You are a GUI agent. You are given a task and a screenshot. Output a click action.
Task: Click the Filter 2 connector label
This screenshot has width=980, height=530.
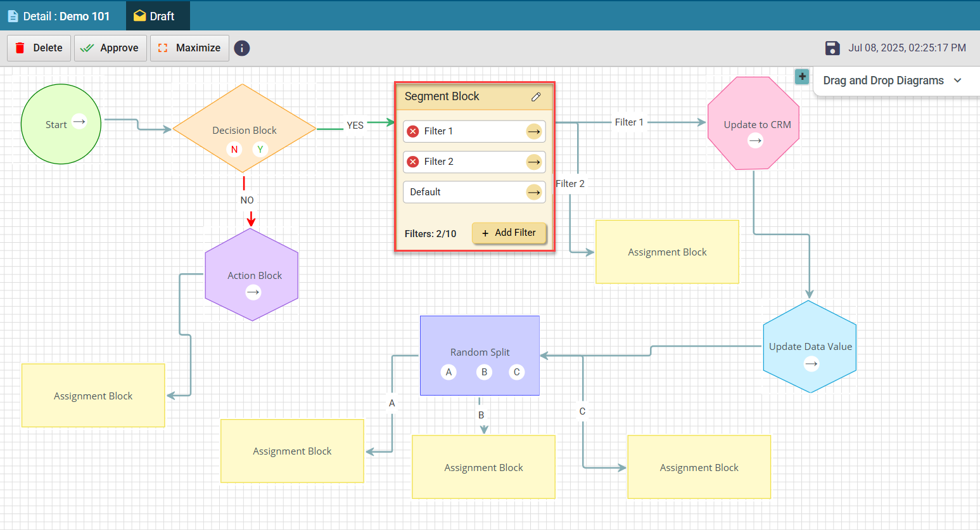[x=570, y=184]
